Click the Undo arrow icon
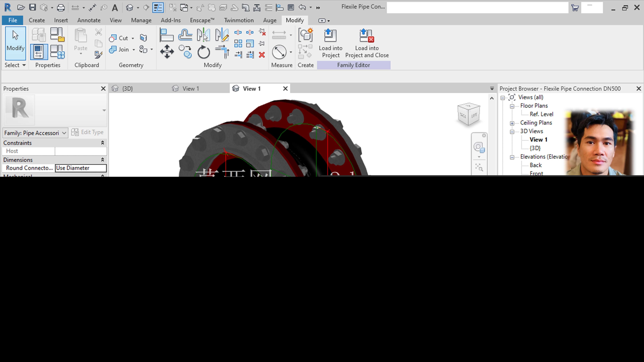Screen dimensions: 644x362 (x=302, y=8)
